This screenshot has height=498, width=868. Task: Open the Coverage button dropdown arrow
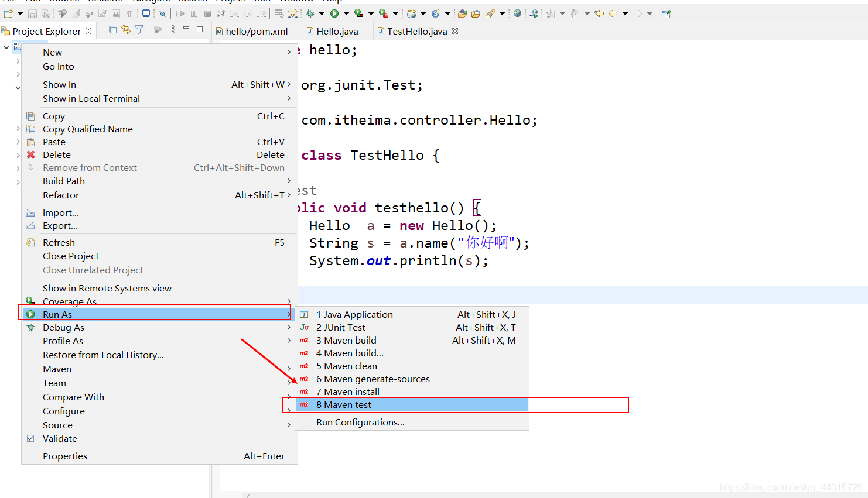click(371, 13)
